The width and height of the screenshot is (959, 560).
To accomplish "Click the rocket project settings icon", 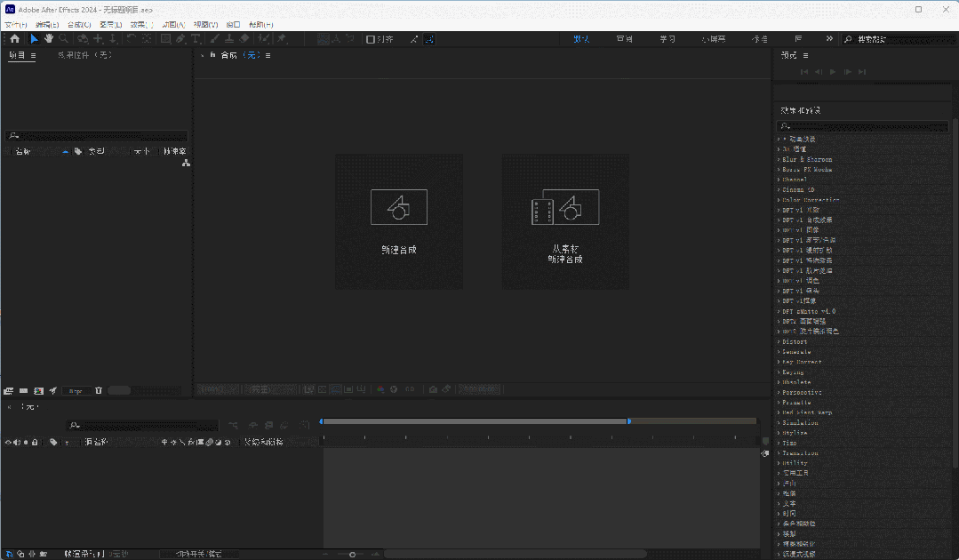I will click(53, 390).
